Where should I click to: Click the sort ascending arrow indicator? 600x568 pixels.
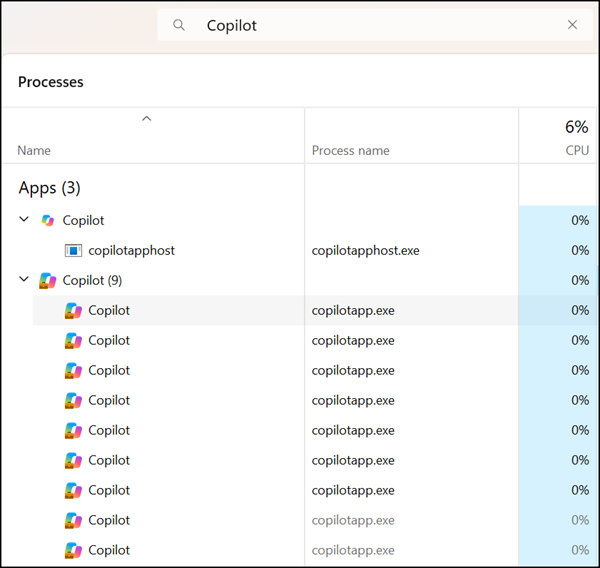click(x=147, y=119)
